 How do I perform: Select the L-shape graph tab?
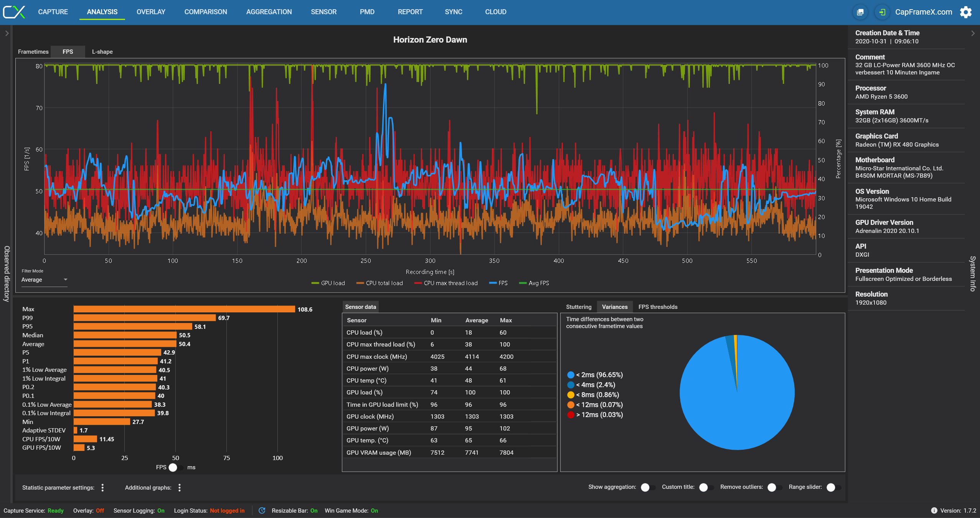(x=102, y=52)
